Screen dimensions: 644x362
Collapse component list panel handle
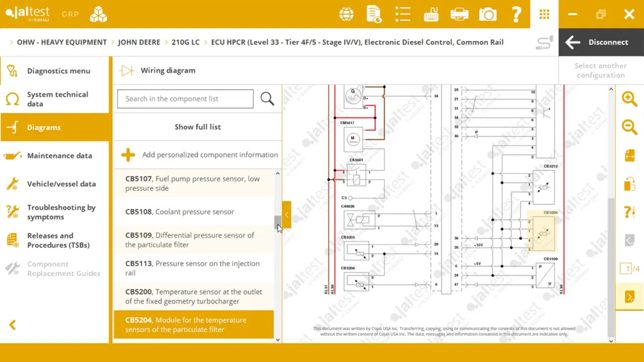coord(286,215)
